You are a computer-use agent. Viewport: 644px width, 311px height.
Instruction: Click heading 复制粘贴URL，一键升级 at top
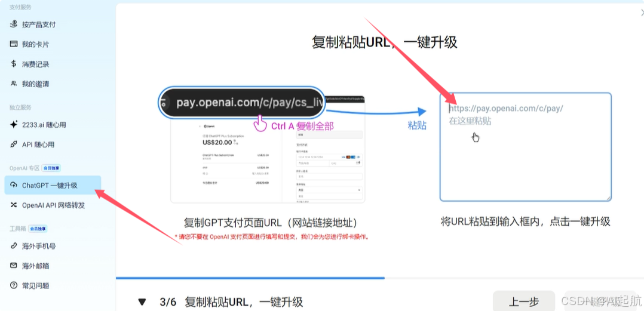click(x=384, y=42)
